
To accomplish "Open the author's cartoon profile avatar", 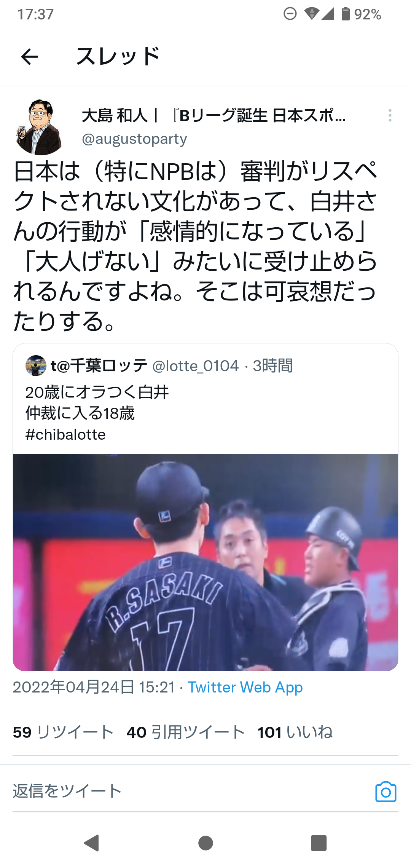I will pyautogui.click(x=39, y=127).
